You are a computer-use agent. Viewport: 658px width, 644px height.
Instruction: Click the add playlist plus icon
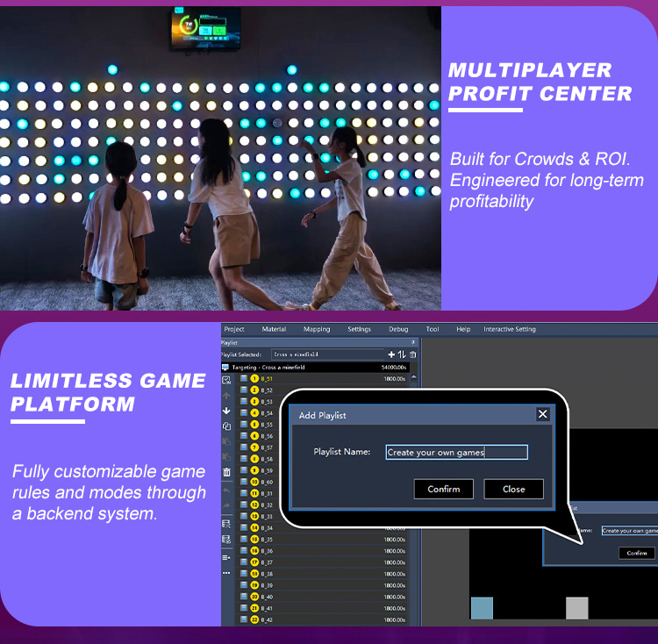(x=391, y=354)
